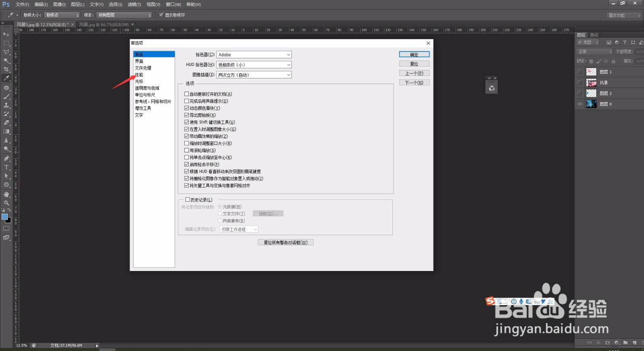Select the Crop tool
This screenshot has width=644, height=351.
(x=6, y=69)
